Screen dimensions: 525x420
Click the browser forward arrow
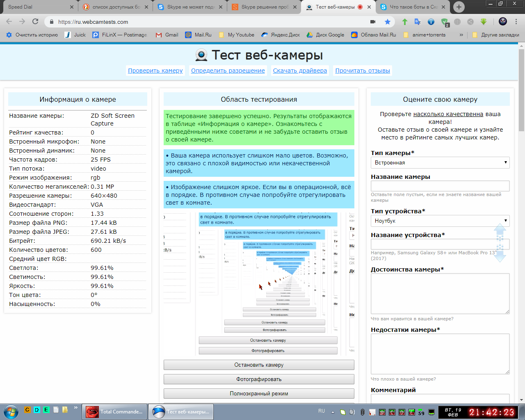(x=22, y=22)
